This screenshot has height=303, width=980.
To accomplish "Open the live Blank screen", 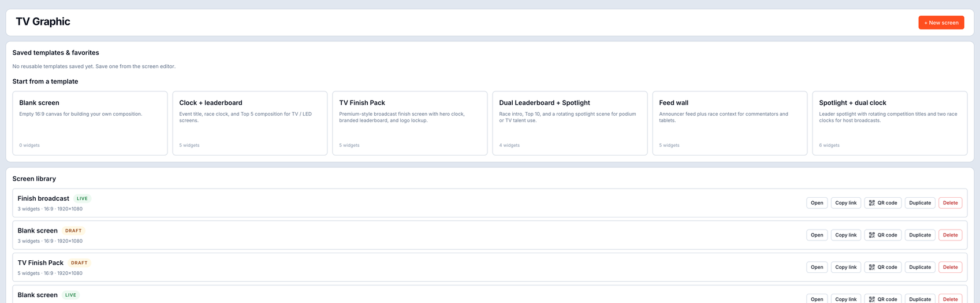I will [x=817, y=299].
